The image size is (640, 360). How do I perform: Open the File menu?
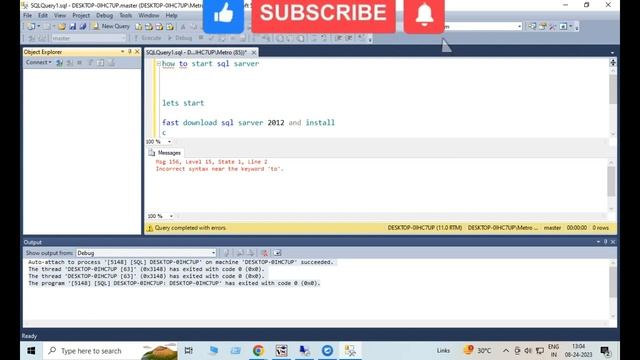coord(27,16)
